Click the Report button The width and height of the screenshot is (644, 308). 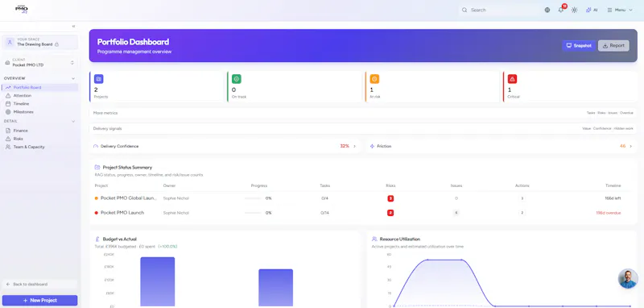coord(613,46)
